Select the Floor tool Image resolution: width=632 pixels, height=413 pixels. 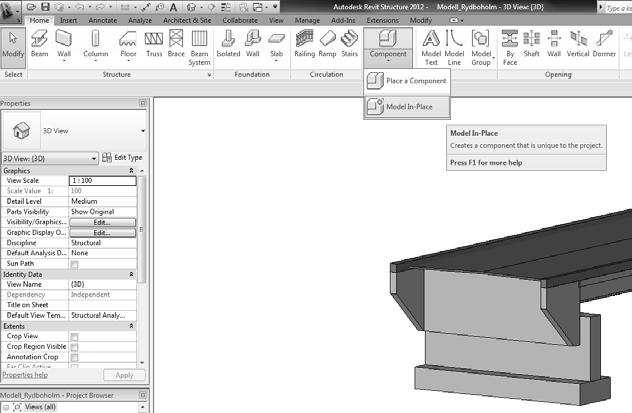[x=128, y=45]
